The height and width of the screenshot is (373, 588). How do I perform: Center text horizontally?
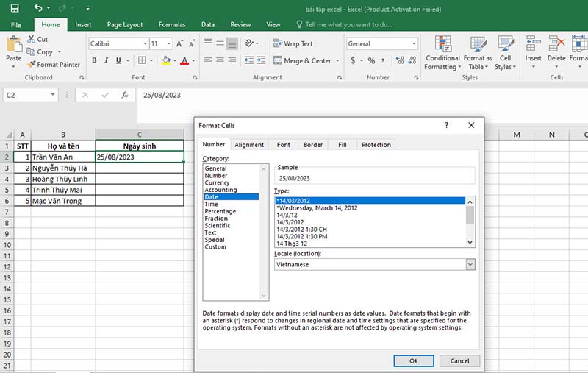(220, 60)
